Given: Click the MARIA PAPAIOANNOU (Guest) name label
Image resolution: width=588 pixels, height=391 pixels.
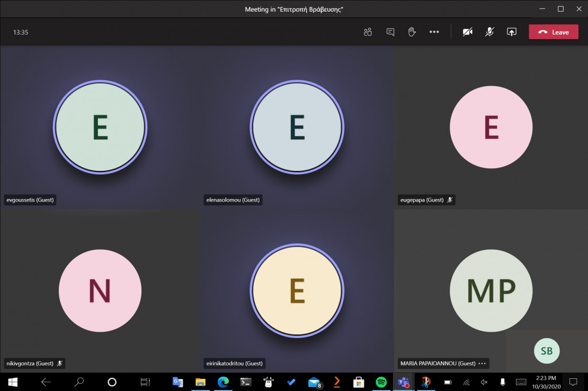Looking at the screenshot, I should click(438, 363).
